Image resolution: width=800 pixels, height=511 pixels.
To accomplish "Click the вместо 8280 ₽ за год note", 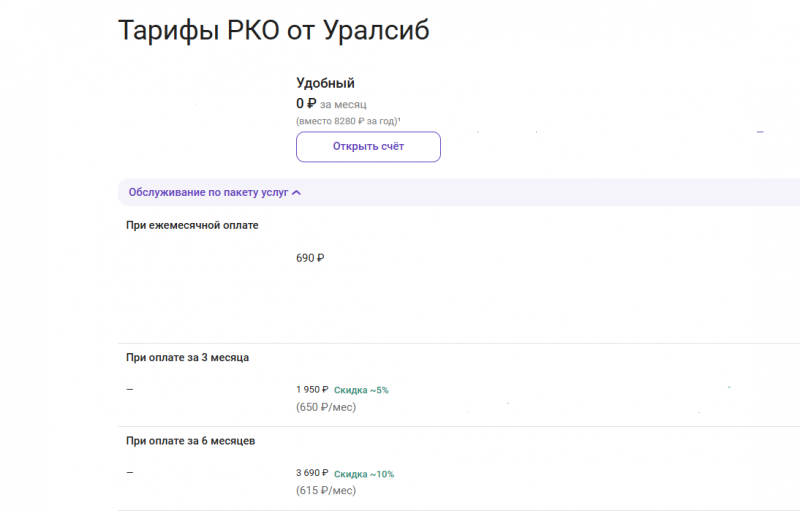I will point(346,120).
